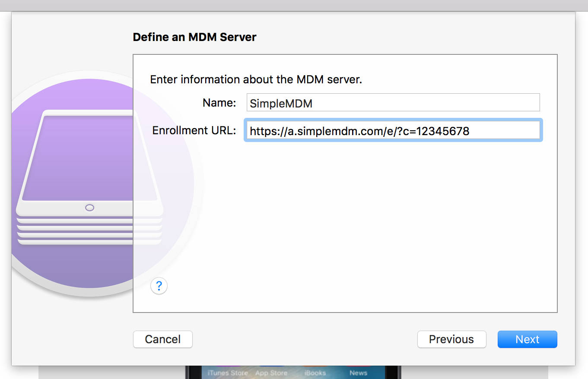Viewport: 588px width, 379px height.
Task: Dismiss the dialog with Cancel
Action: pos(162,339)
